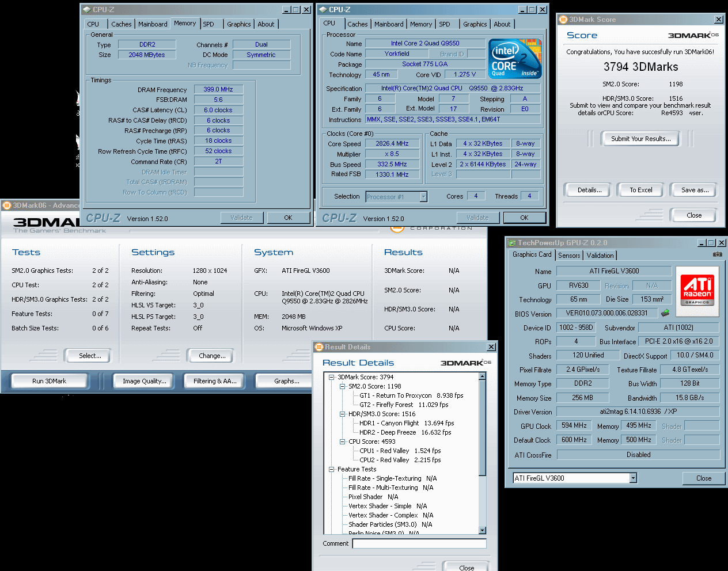The height and width of the screenshot is (571, 728).
Task: Collapse the CPU Score tree node
Action: pos(343,442)
